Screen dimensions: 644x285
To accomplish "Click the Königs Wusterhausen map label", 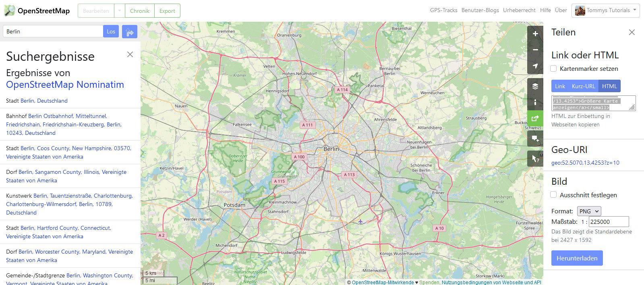I will [400, 254].
